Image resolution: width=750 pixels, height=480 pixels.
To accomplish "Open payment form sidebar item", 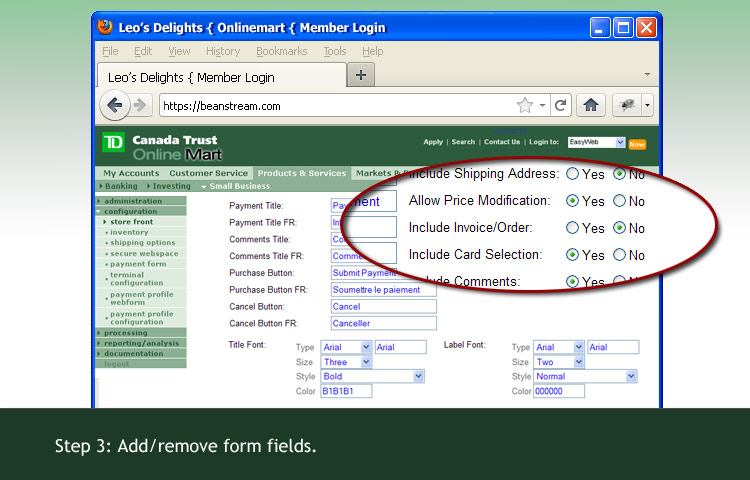I will tap(138, 264).
